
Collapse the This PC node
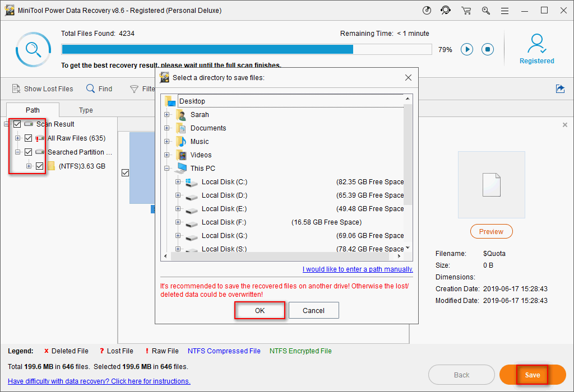(x=167, y=169)
